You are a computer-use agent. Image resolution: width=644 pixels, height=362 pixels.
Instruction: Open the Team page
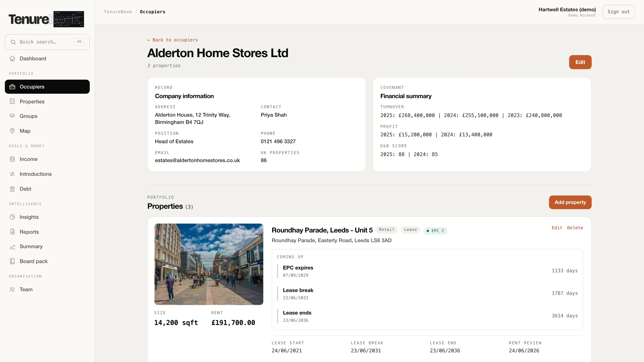click(x=47, y=290)
